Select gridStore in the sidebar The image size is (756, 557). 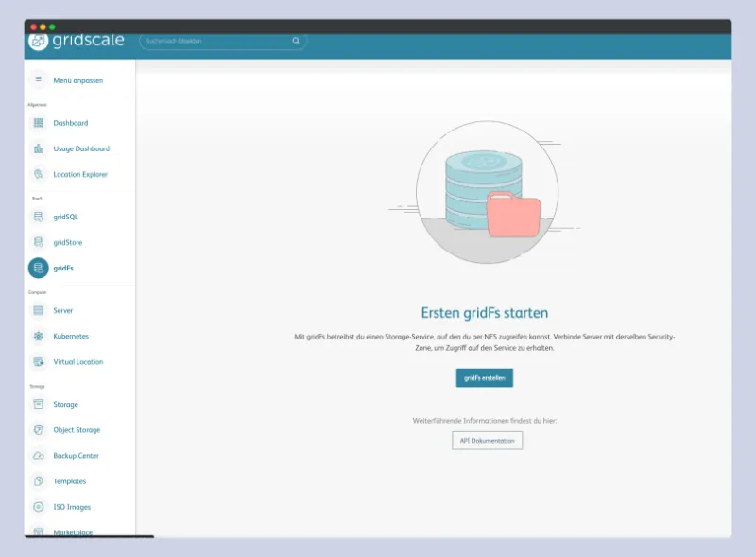[x=68, y=242]
